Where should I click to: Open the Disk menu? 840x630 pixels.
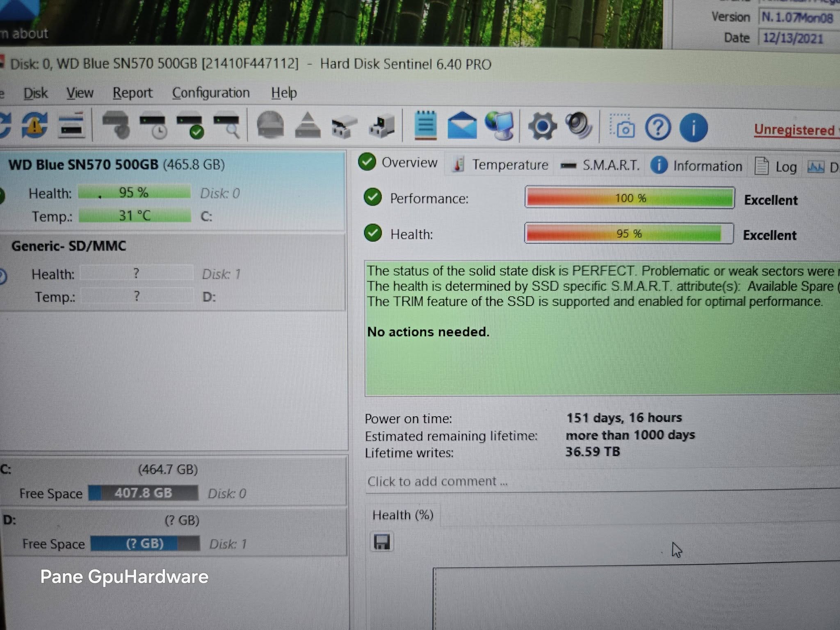click(x=36, y=93)
